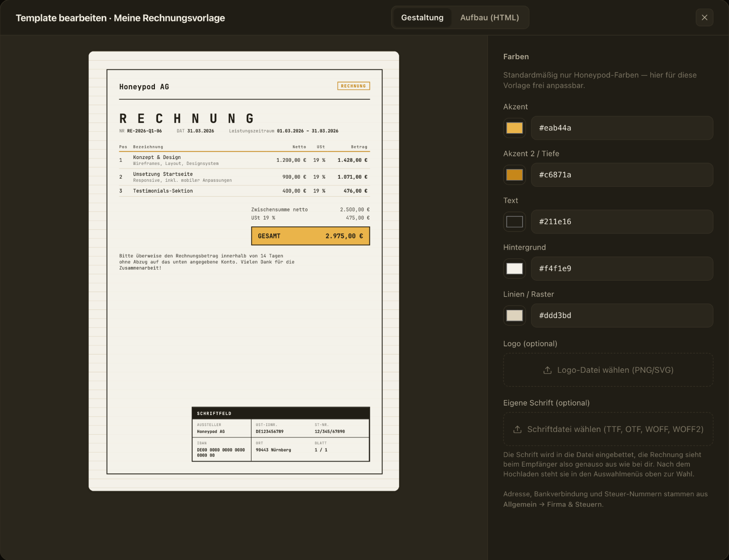
Task: Open the Aufbau (HTML) tab
Action: click(489, 17)
